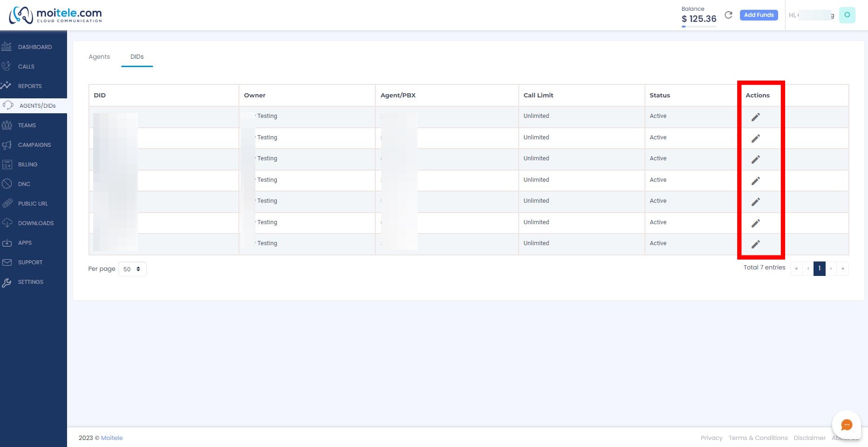Open Reports from the sidebar
This screenshot has height=447, width=868.
point(29,86)
